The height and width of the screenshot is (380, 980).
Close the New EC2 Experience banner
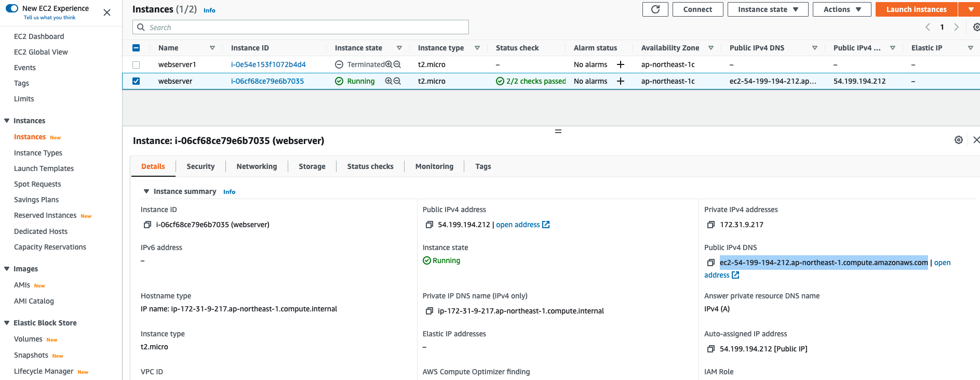[107, 12]
